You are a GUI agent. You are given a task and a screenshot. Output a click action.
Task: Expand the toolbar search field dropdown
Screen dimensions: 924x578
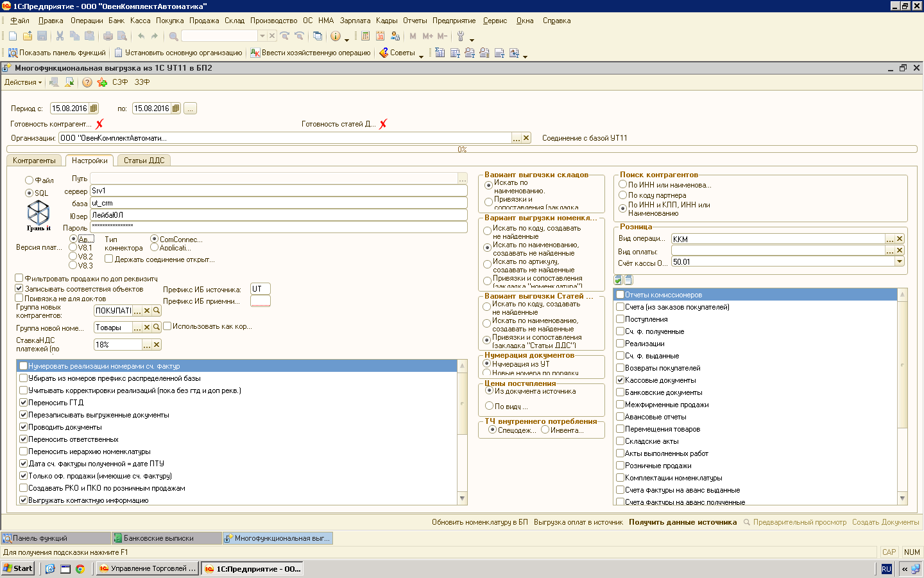(x=262, y=37)
